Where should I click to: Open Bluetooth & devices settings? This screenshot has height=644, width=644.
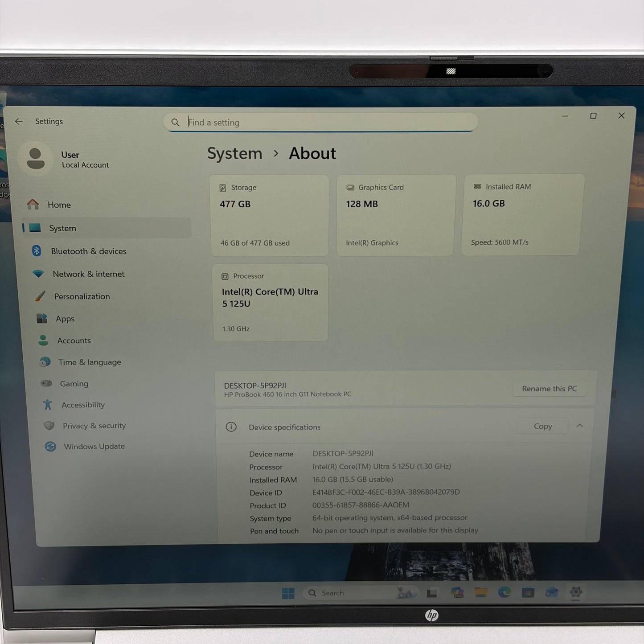pos(89,251)
